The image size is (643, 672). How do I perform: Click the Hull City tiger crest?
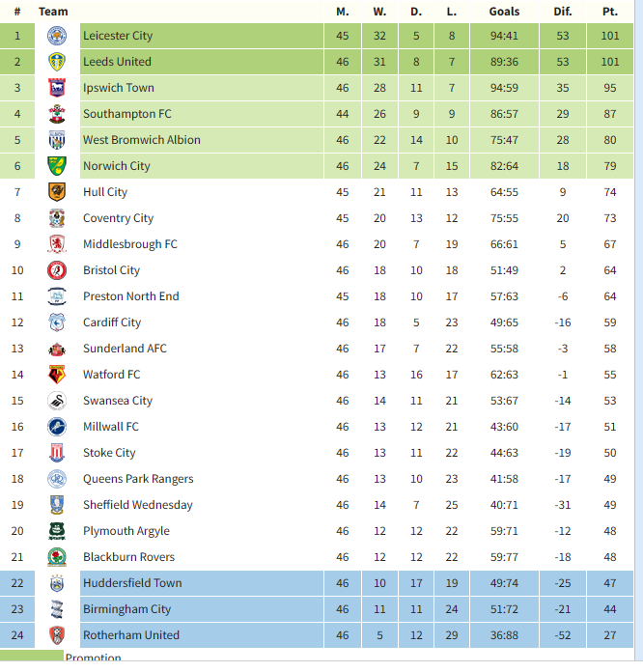[x=57, y=192]
